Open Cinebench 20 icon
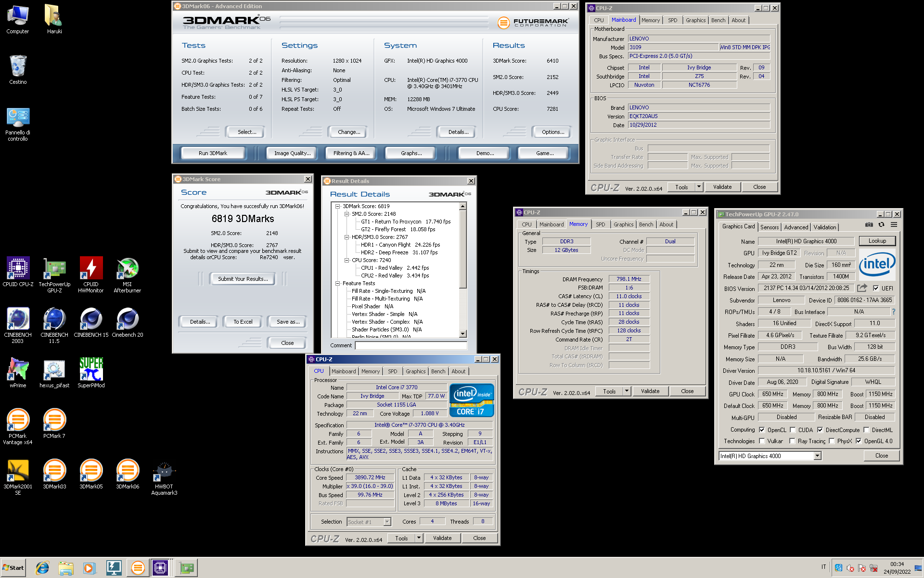924x578 pixels. pyautogui.click(x=128, y=323)
